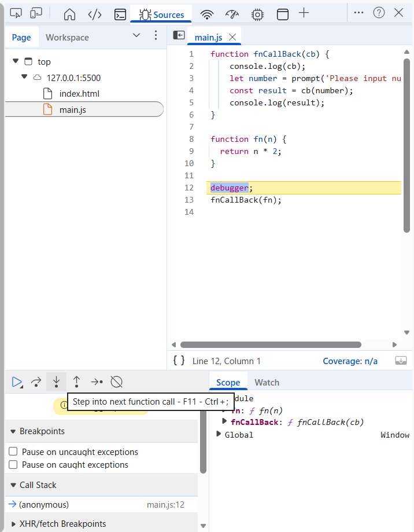
Task: Open the Console panel icon
Action: [120, 14]
